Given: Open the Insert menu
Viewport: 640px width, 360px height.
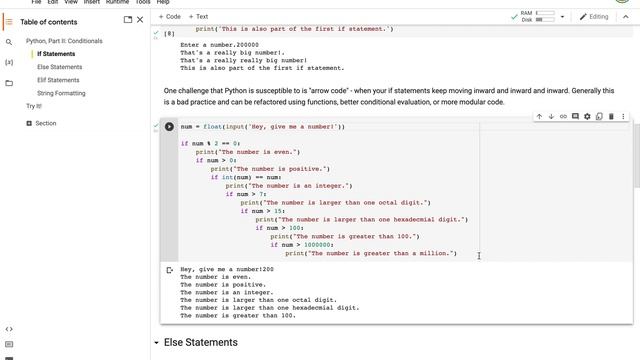Looking at the screenshot, I should point(91,2).
